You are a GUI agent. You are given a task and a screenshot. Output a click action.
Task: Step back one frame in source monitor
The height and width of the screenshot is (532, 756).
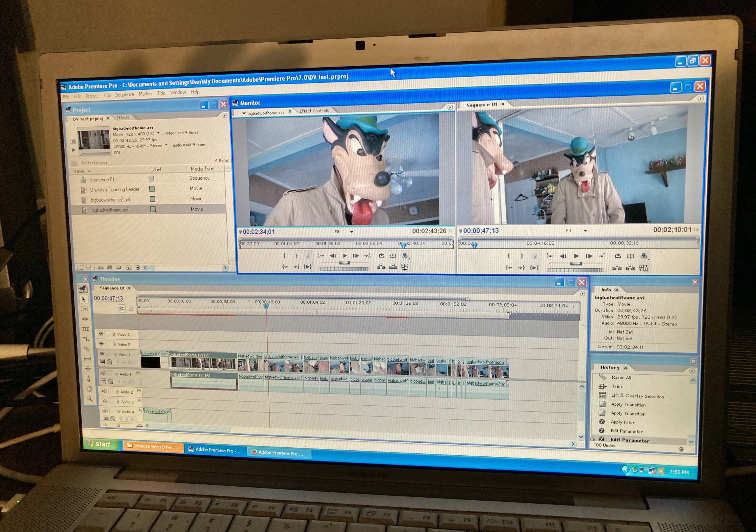[333, 256]
